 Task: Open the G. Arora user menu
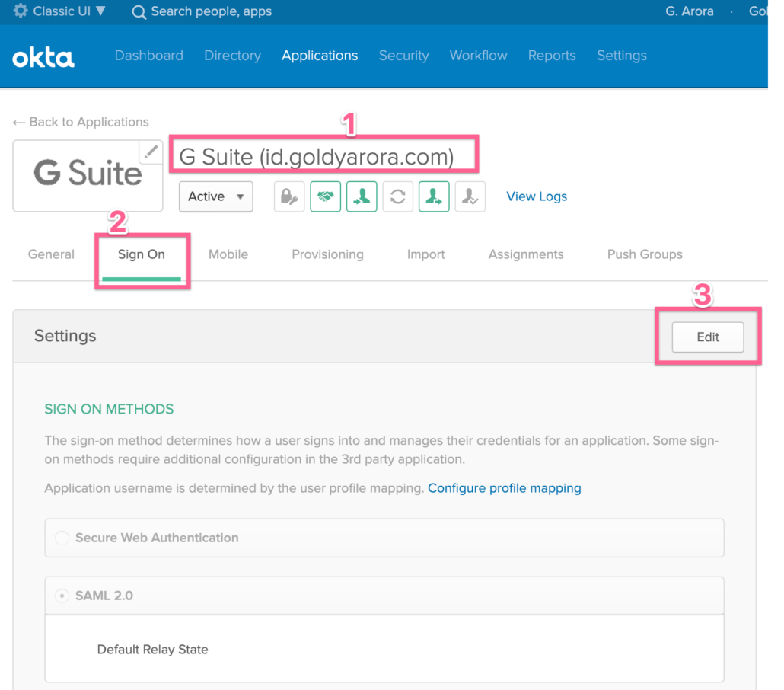click(689, 11)
